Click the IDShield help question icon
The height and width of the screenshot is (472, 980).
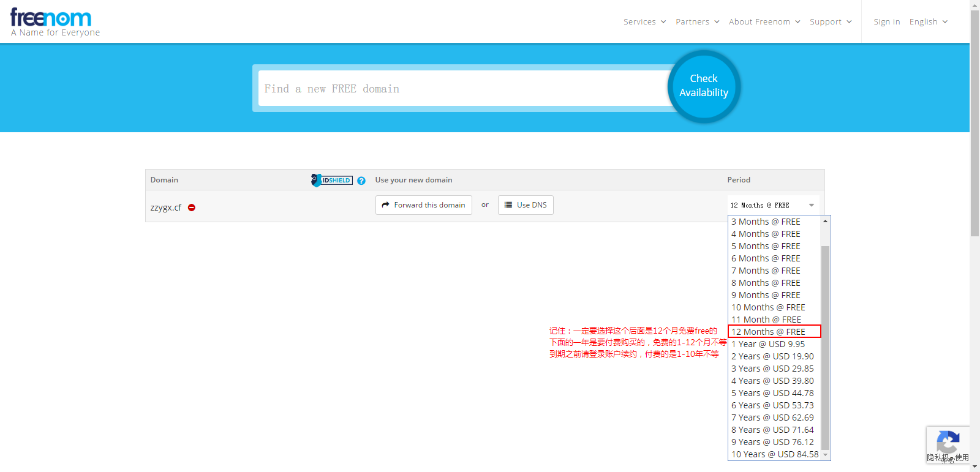point(361,181)
